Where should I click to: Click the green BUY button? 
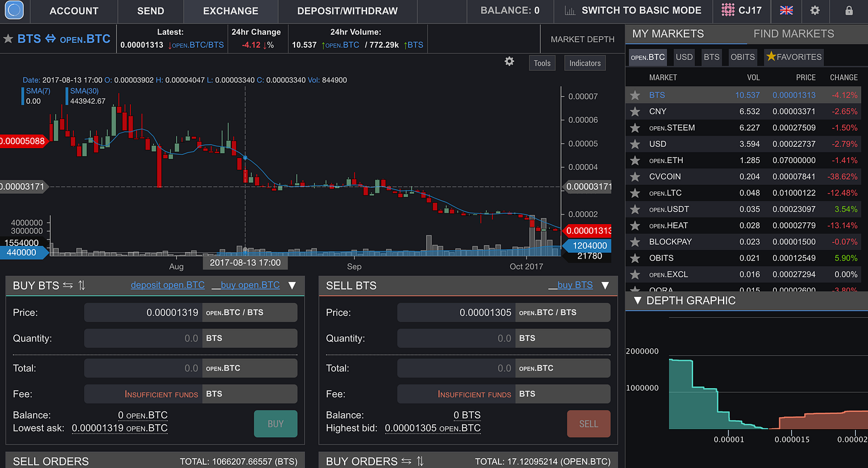pos(275,424)
